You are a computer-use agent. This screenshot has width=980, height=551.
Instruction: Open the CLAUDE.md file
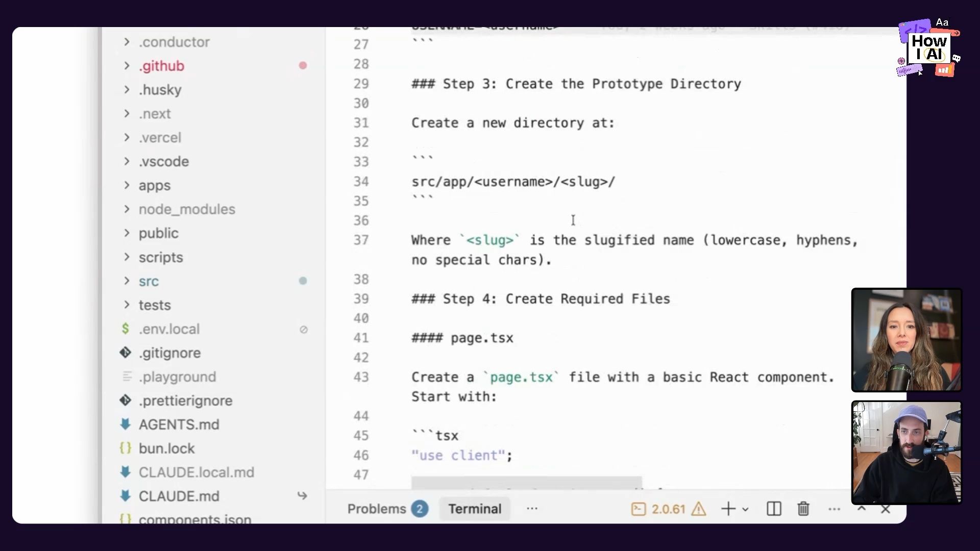tap(179, 496)
